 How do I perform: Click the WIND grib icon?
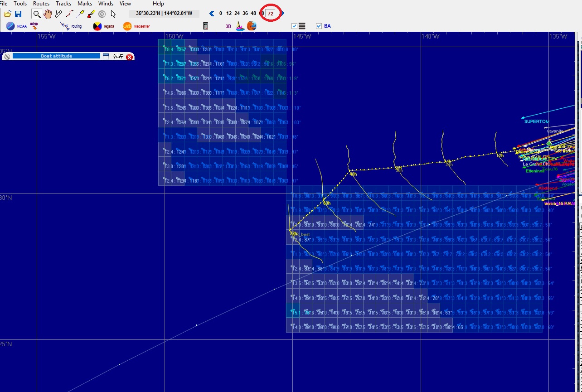coord(34,26)
